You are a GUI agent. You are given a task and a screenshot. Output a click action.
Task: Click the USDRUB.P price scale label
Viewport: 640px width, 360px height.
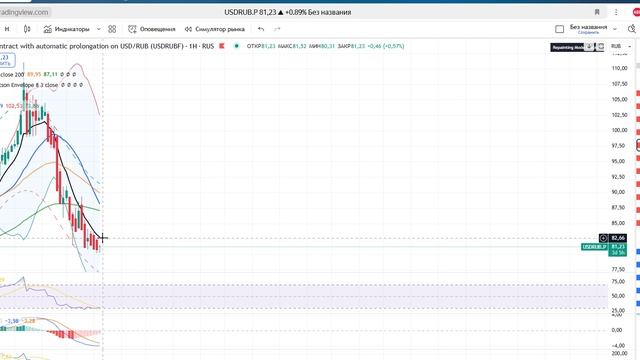[x=594, y=247]
